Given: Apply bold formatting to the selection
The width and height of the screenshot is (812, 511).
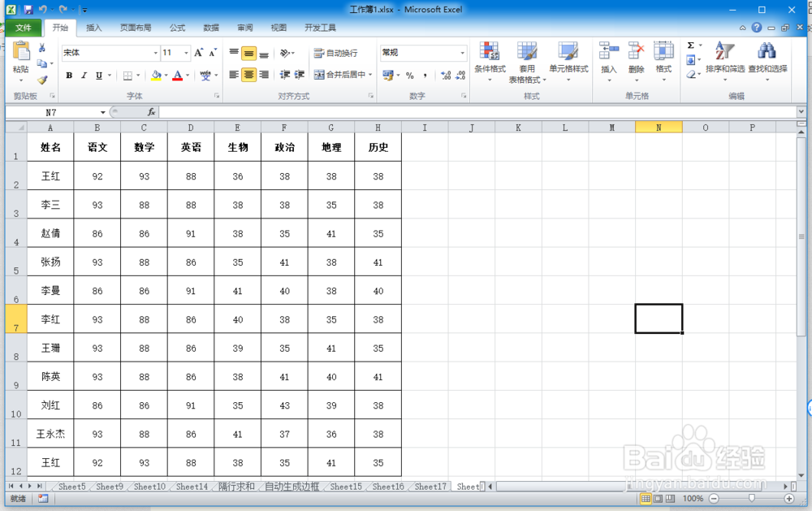Looking at the screenshot, I should [x=68, y=76].
